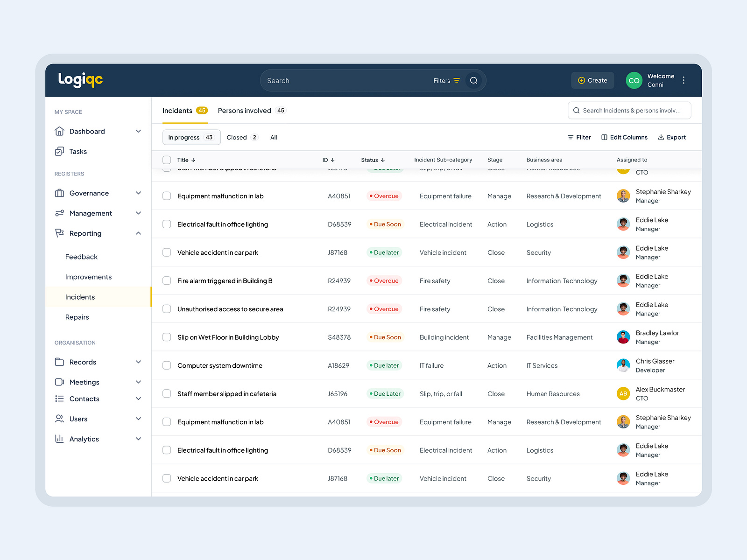
Task: Click ID A18629
Action: coord(338,365)
